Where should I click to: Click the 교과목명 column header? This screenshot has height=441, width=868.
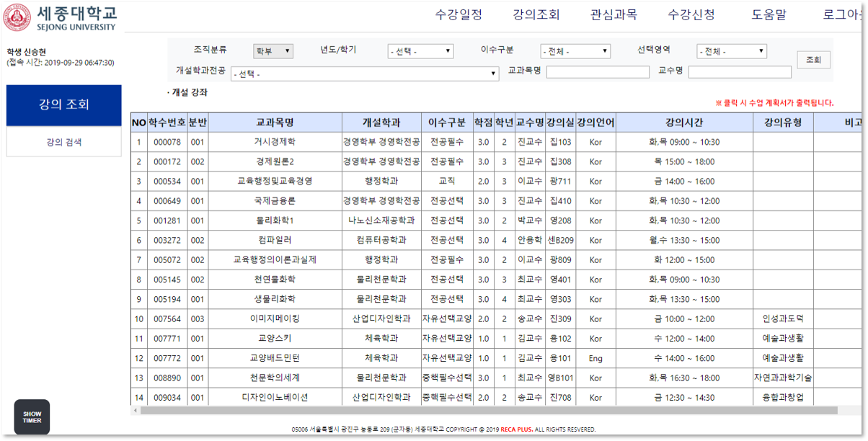(275, 122)
